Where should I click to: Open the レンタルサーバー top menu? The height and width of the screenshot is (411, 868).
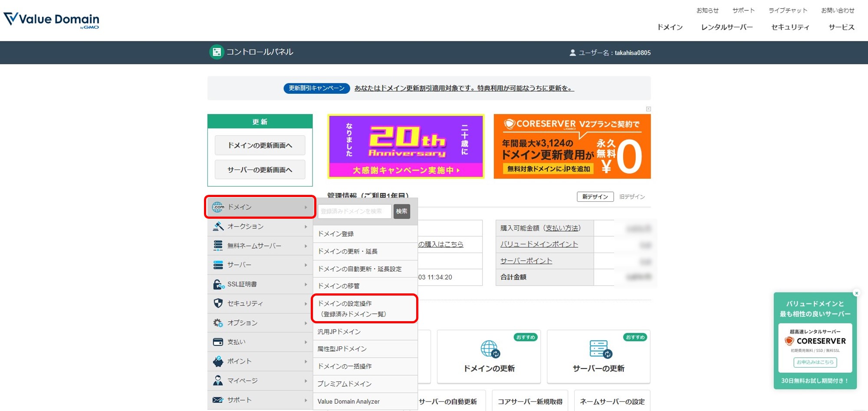click(727, 27)
